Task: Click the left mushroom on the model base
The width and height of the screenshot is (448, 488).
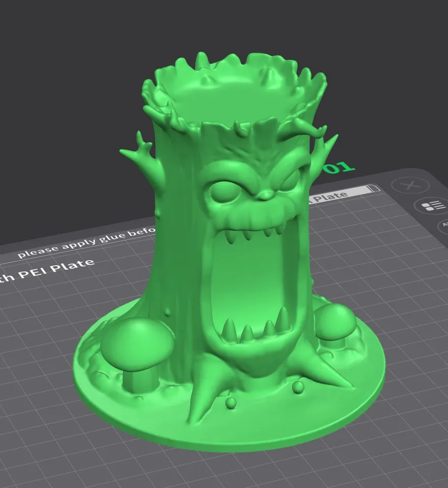Action: click(136, 346)
